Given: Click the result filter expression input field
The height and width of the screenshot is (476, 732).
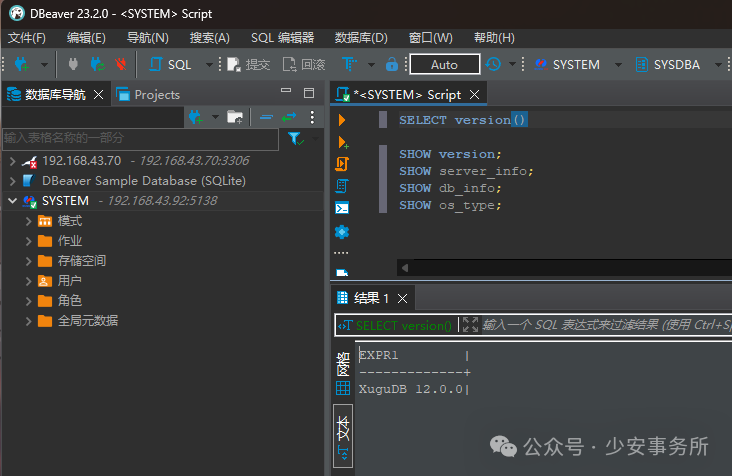Looking at the screenshot, I should [606, 325].
